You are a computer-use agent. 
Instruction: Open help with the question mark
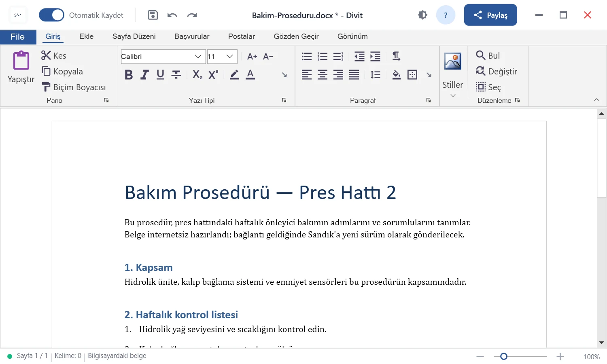click(446, 15)
